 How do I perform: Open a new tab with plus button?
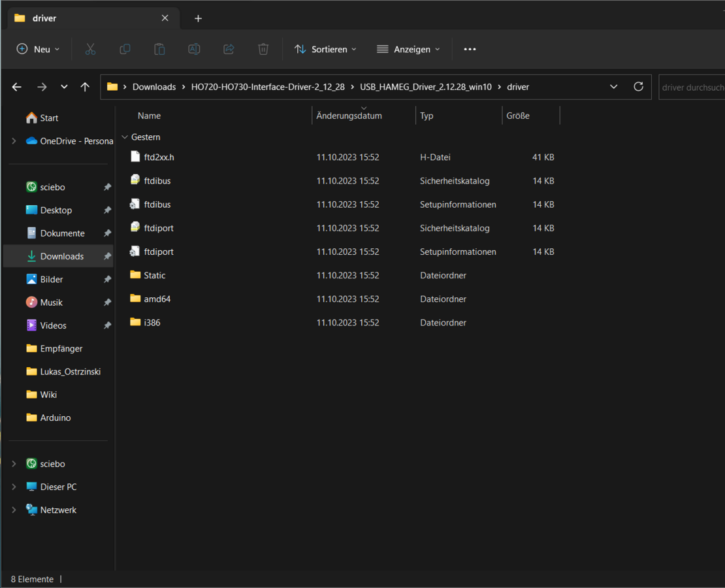pyautogui.click(x=198, y=18)
